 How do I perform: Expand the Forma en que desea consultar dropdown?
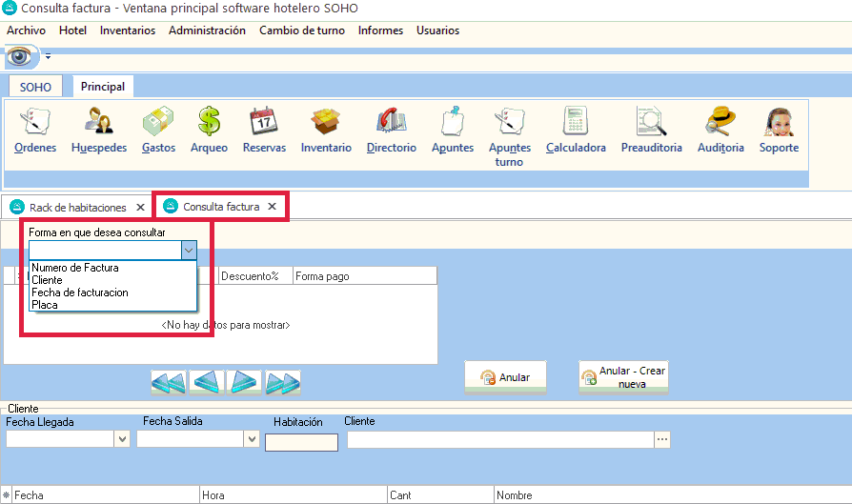pos(189,250)
